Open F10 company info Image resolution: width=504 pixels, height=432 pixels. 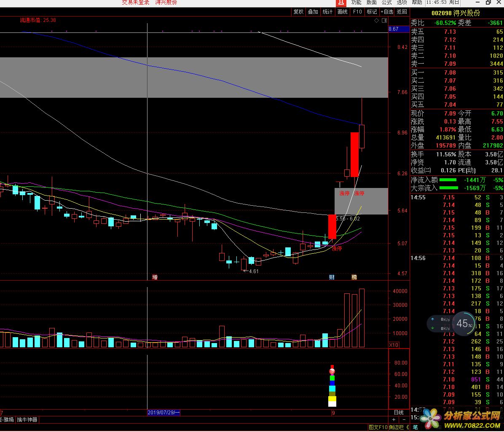pos(357,12)
